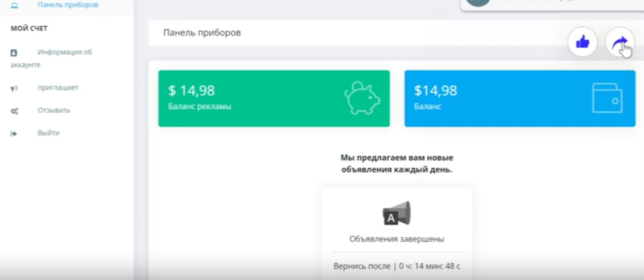The image size is (644, 280).
Task: Click the Вернись после countdown timer
Action: 397,266
